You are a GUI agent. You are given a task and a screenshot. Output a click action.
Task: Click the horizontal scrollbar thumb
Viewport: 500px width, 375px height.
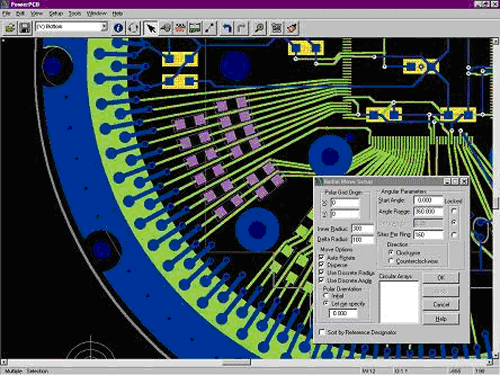(236, 363)
